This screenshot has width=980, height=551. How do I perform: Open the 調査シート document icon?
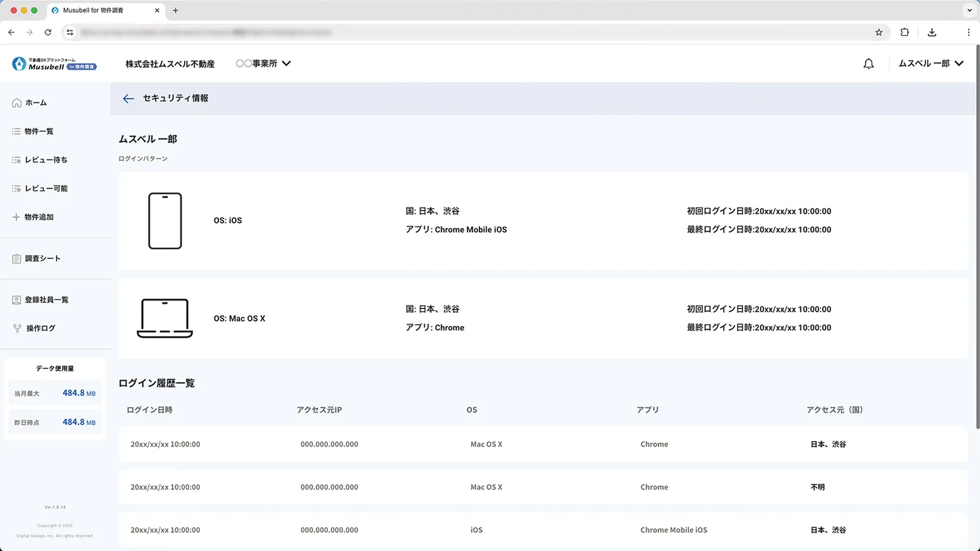(x=16, y=258)
